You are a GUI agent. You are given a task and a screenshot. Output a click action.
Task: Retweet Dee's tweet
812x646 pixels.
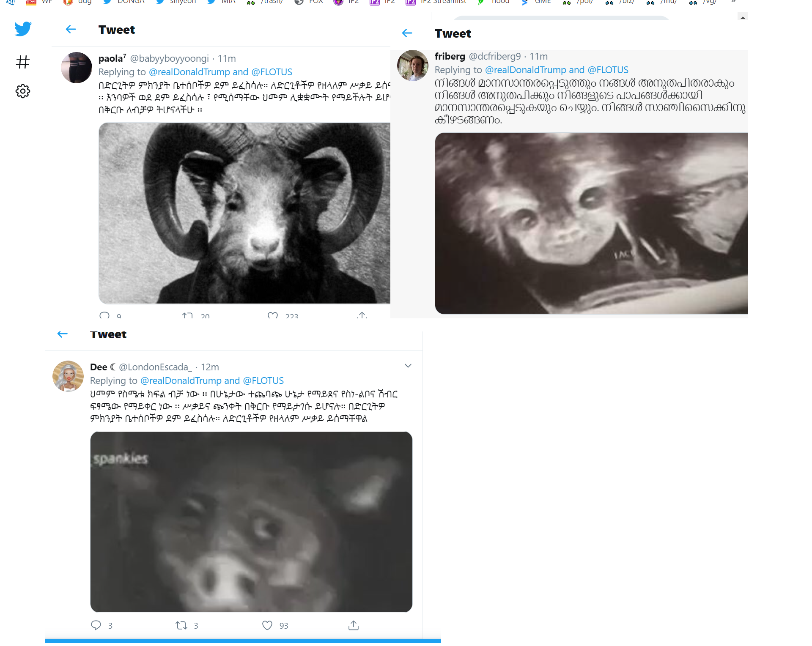point(181,625)
